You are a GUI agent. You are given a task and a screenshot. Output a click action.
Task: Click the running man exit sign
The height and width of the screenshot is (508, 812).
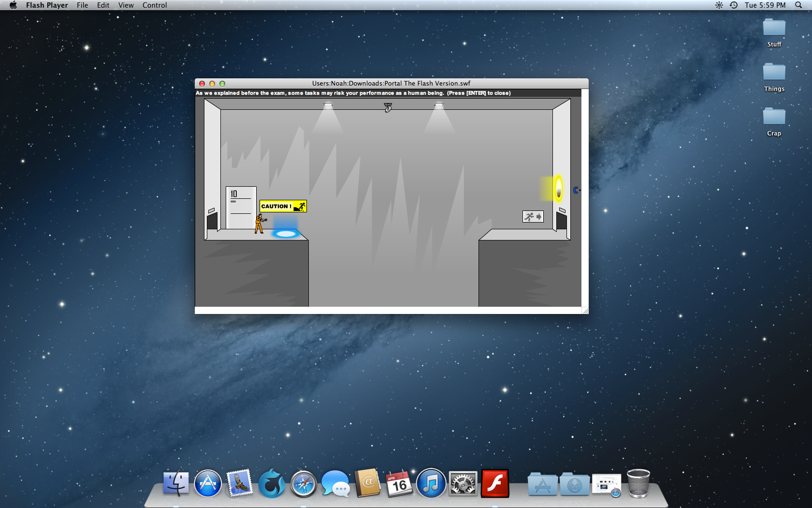pyautogui.click(x=533, y=216)
